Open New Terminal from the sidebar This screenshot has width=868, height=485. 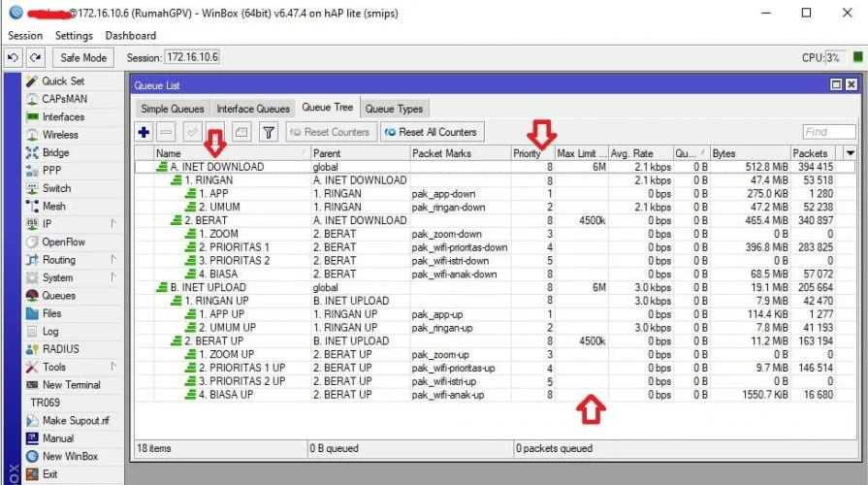(x=71, y=385)
